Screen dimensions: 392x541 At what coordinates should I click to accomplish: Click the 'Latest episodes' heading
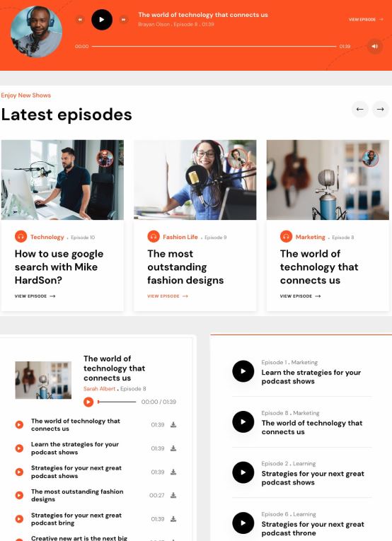click(67, 115)
